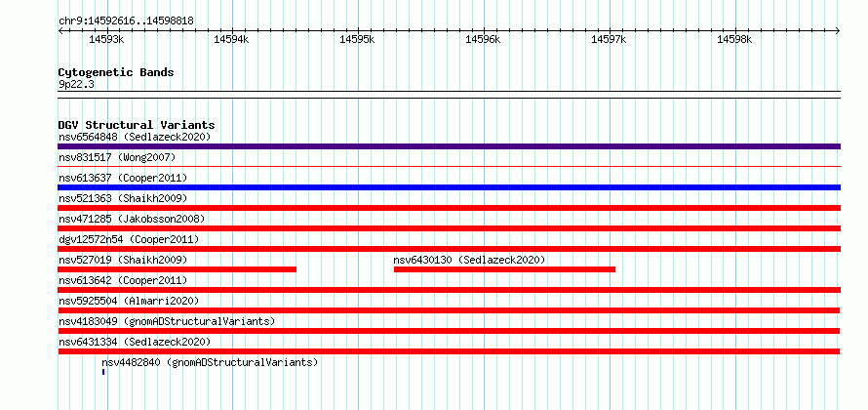The image size is (868, 410).
Task: Click the 14595k ruler position
Action: point(358,39)
